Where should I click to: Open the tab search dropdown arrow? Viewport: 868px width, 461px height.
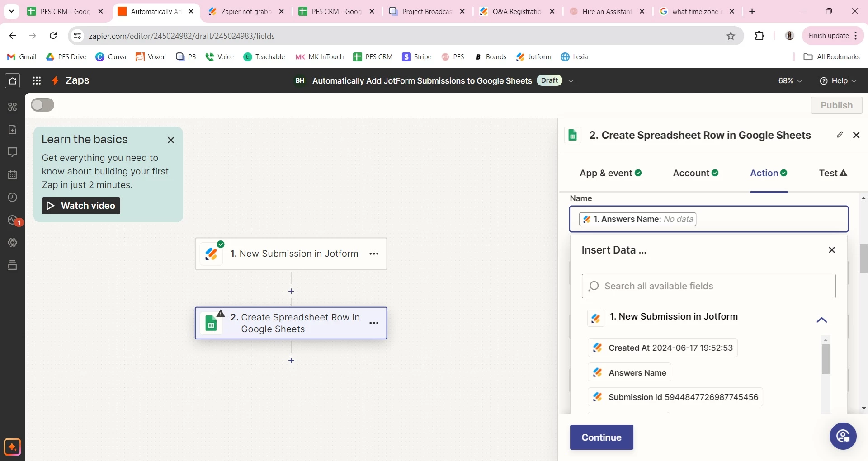pyautogui.click(x=11, y=11)
